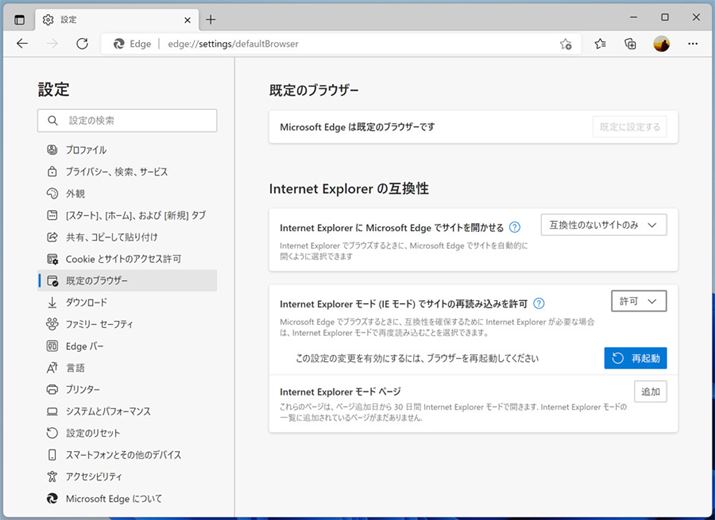The image size is (715, 520).
Task: Select ダウンロード in settings sidebar
Action: (x=86, y=302)
